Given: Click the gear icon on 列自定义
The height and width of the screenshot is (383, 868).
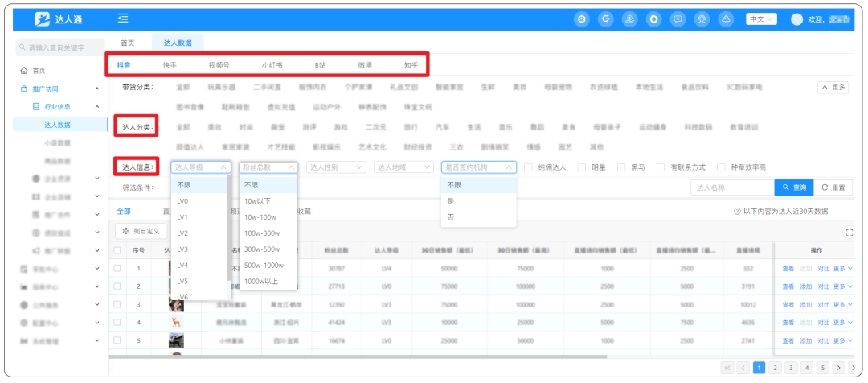Looking at the screenshot, I should [125, 231].
